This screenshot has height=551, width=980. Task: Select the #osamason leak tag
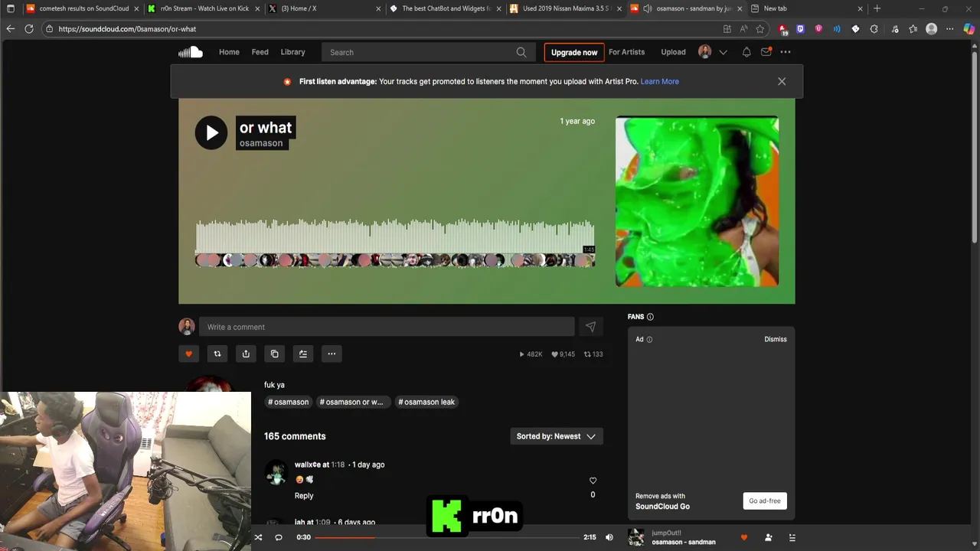point(426,402)
